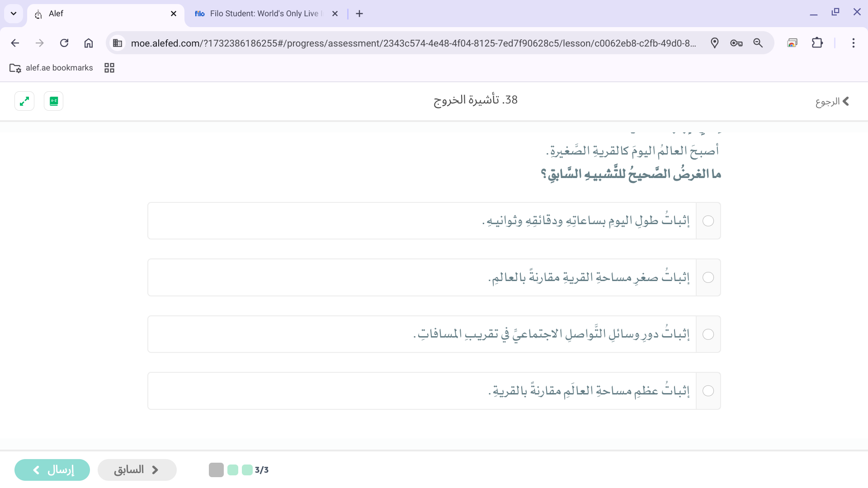Click the السابق previous button

click(x=137, y=470)
